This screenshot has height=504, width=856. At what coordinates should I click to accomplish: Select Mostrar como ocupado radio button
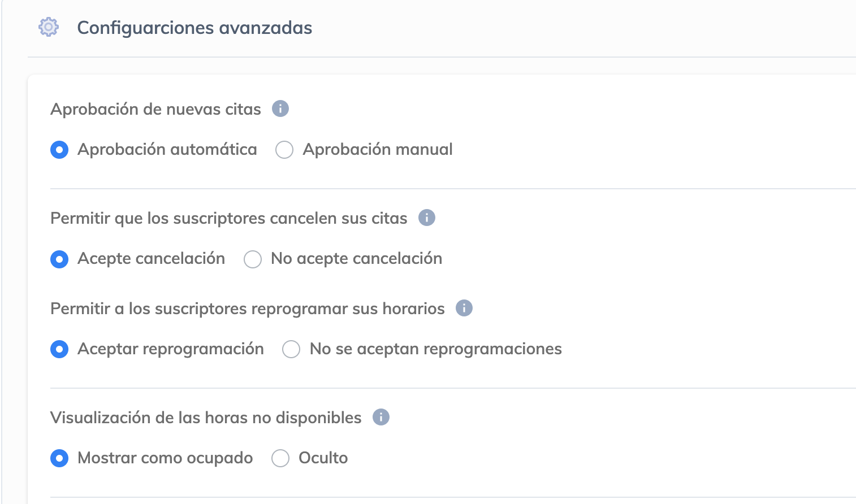[59, 458]
